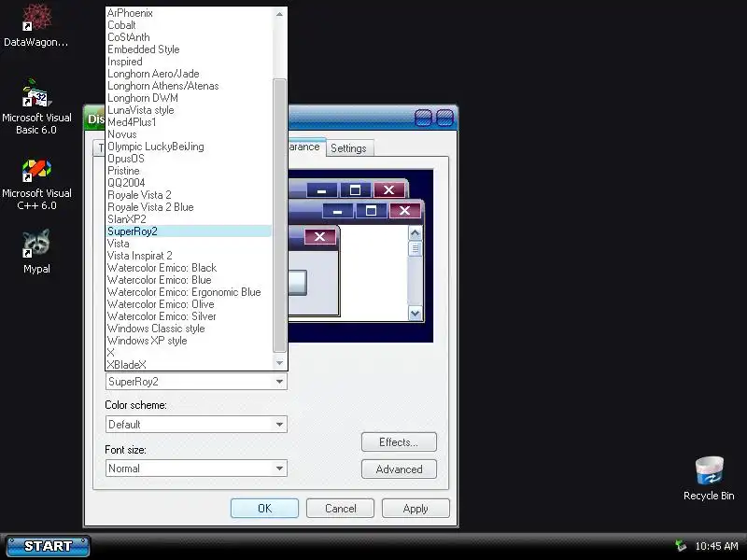This screenshot has height=560, width=747.
Task: Click the preview message box button
Action: (297, 283)
